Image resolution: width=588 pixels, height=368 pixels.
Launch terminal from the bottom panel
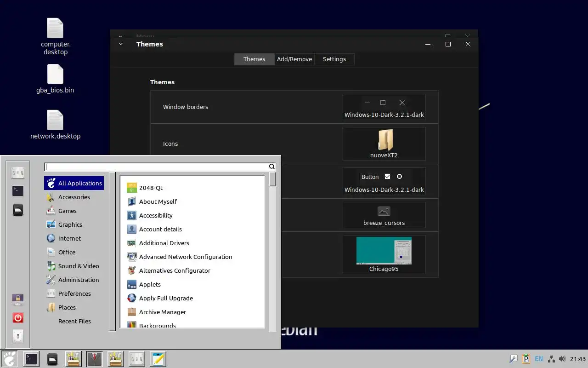(x=31, y=359)
